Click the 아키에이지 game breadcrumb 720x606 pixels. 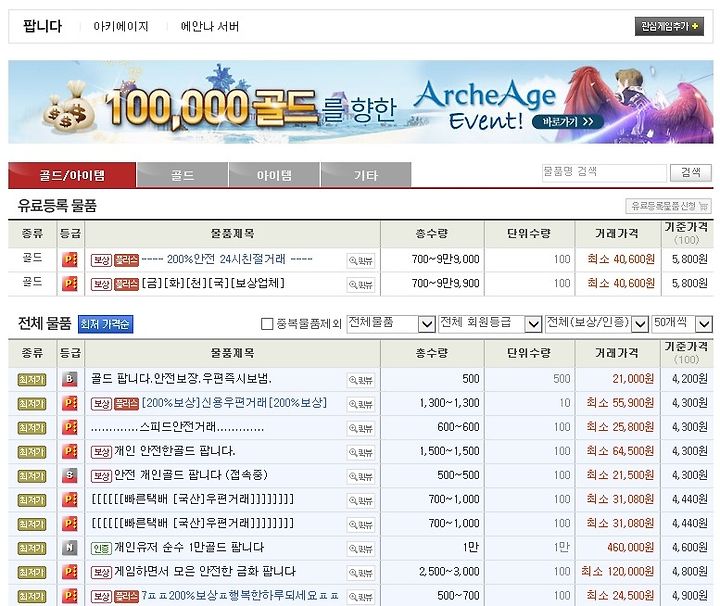click(121, 27)
